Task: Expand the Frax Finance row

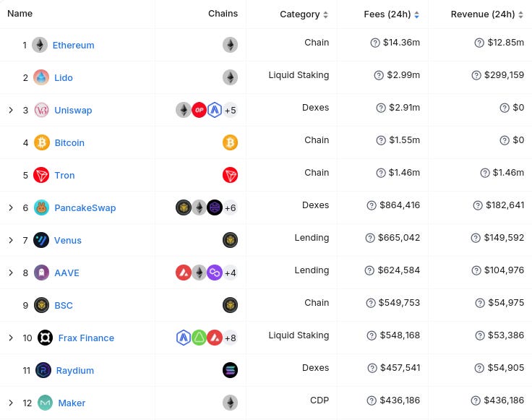Action: click(x=11, y=338)
